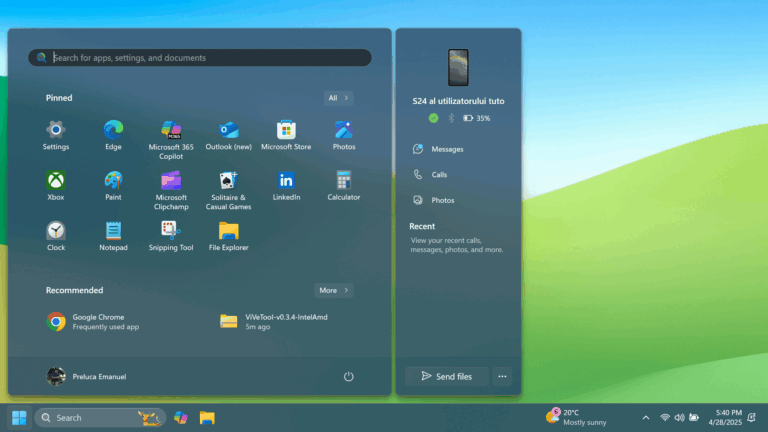Open phone Calls in the phone panel
This screenshot has width=768, height=432.
(x=430, y=174)
